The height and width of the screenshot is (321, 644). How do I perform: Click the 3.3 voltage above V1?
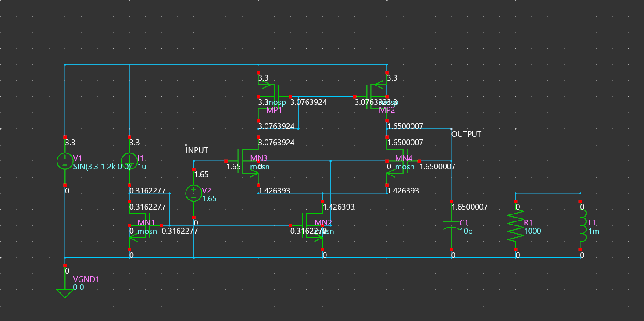coord(70,143)
